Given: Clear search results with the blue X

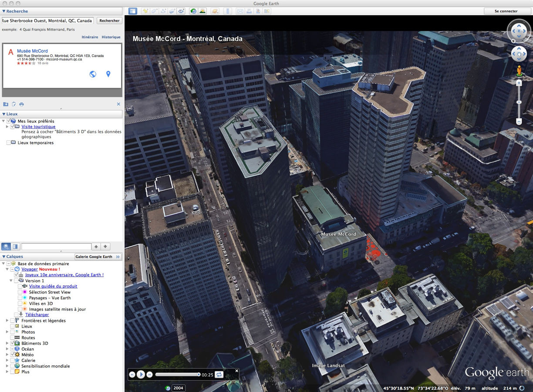Looking at the screenshot, I should pos(118,104).
